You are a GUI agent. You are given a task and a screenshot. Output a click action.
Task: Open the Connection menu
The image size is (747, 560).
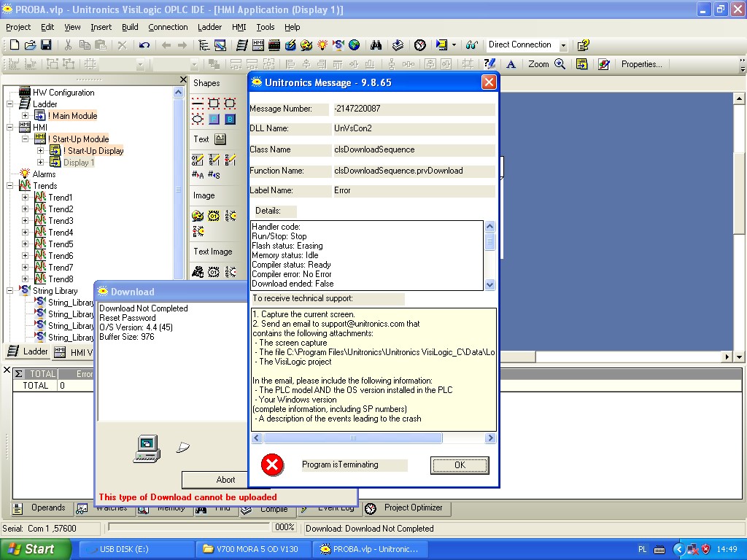tap(169, 27)
